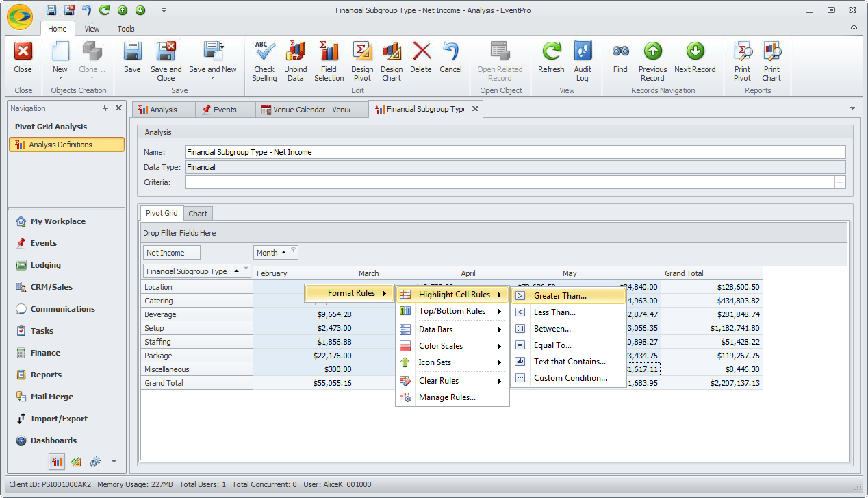Choose Text that Contains option
868x498 pixels.
point(568,362)
